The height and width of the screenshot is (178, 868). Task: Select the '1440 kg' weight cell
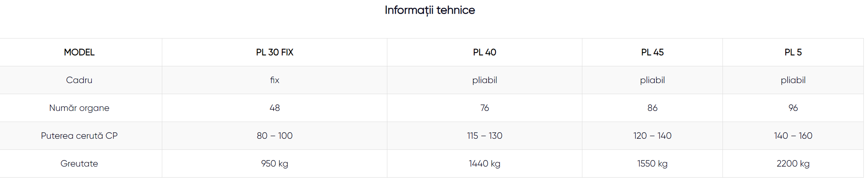click(x=484, y=164)
